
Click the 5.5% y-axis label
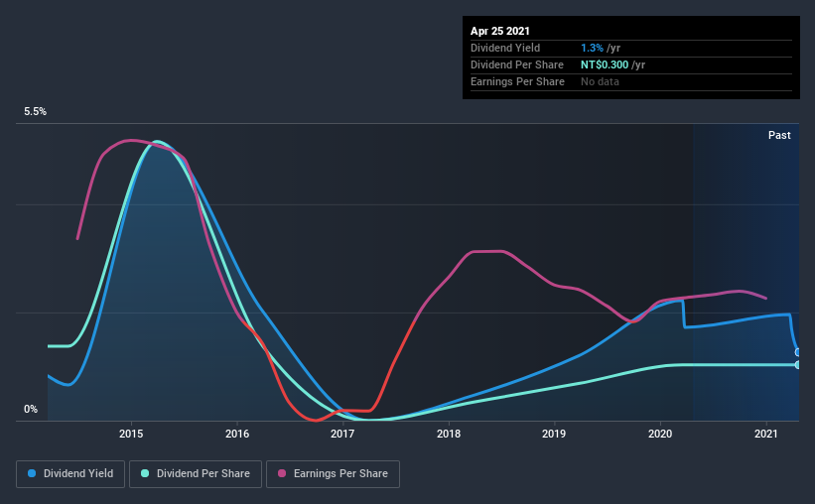(x=36, y=112)
